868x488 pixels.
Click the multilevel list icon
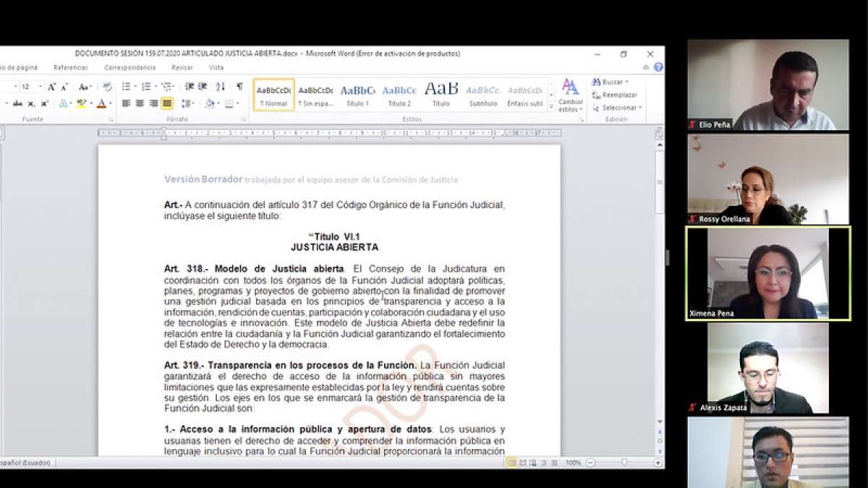(x=166, y=87)
